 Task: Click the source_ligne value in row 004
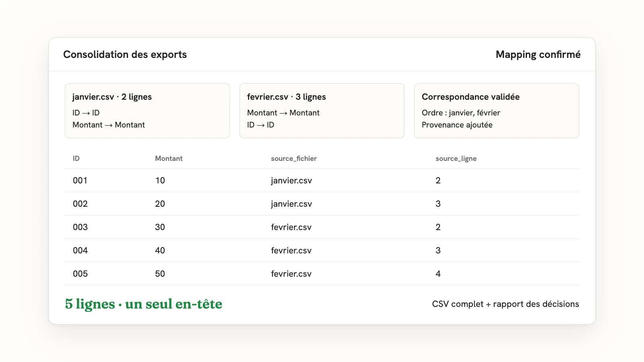(x=438, y=251)
